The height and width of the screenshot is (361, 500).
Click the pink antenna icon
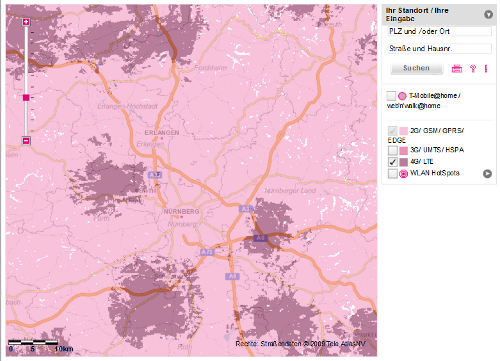coord(473,69)
